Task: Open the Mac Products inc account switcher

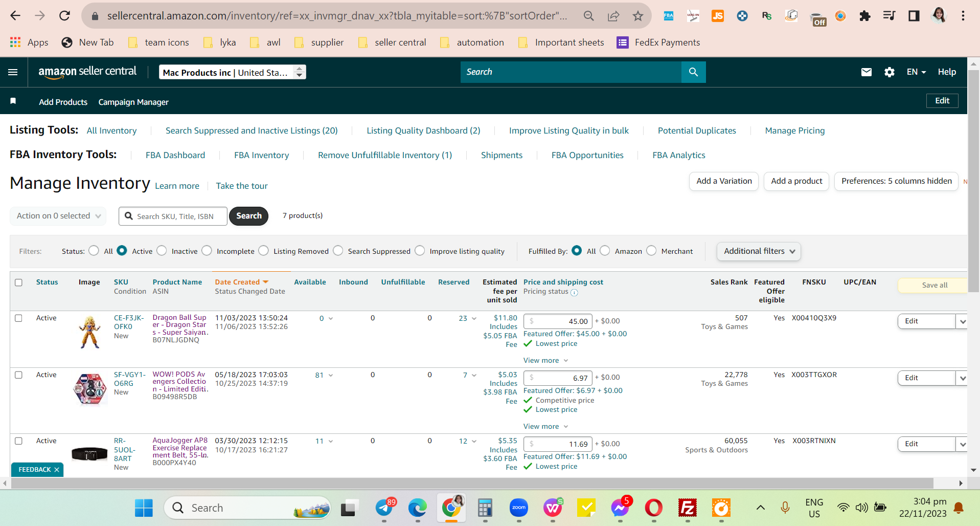Action: pos(233,72)
